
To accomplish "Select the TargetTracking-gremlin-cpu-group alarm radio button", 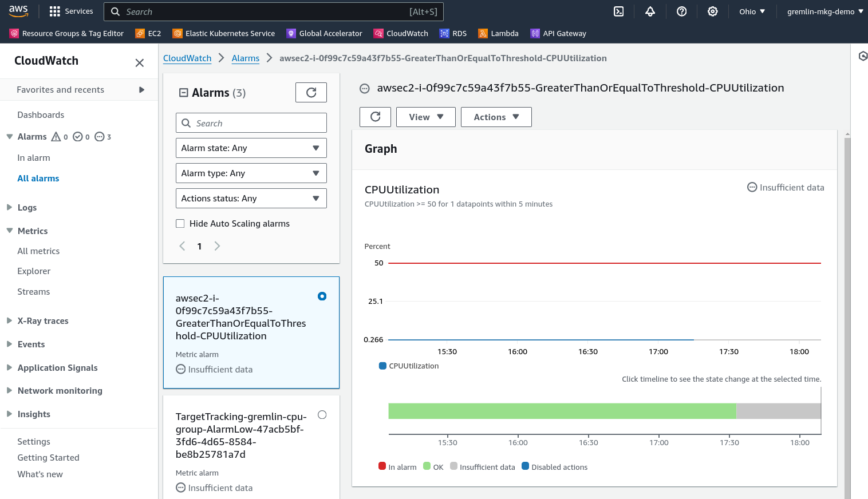I will click(322, 415).
